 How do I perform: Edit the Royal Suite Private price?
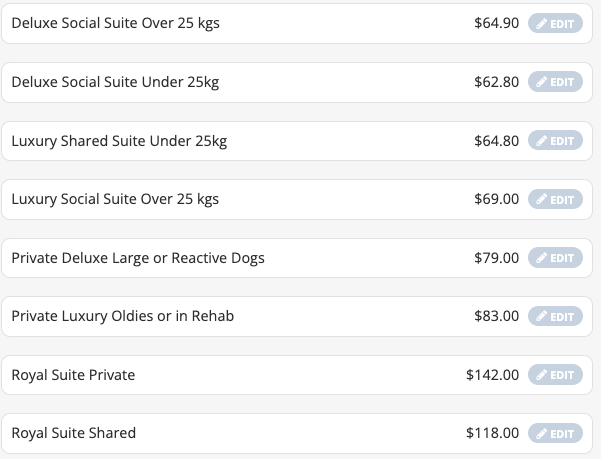[x=555, y=374]
